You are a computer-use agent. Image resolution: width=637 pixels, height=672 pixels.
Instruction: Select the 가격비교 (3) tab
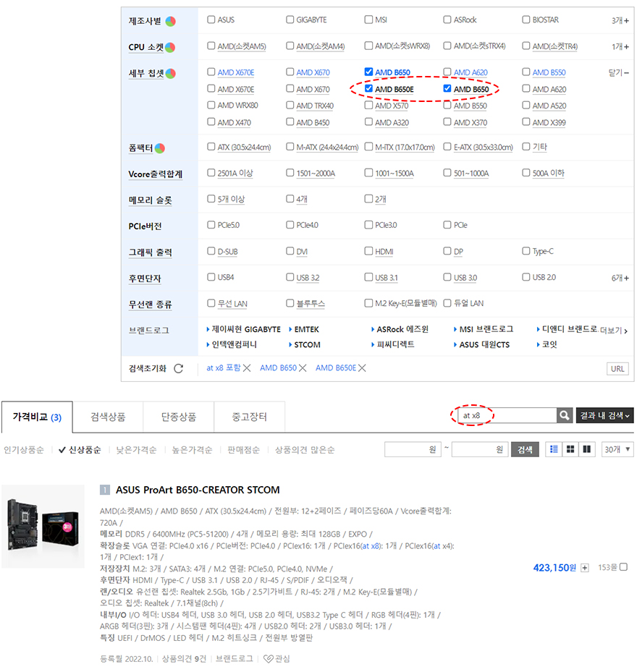coord(37,417)
